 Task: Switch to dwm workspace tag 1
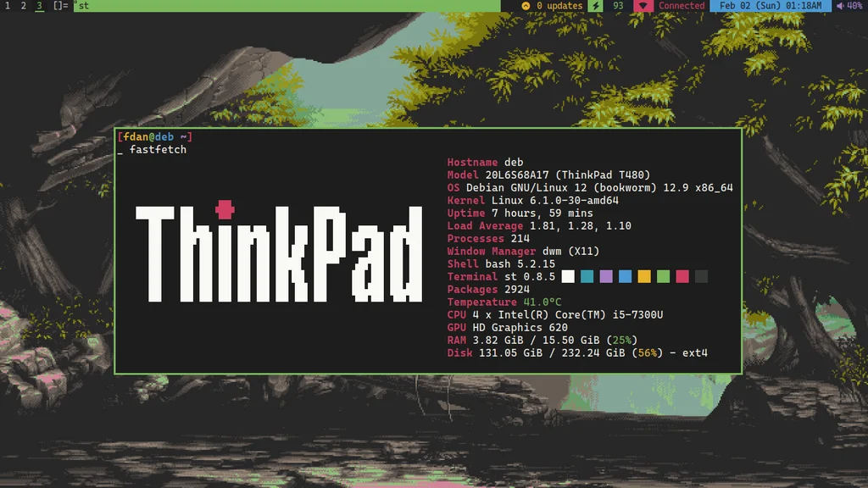pyautogui.click(x=8, y=6)
